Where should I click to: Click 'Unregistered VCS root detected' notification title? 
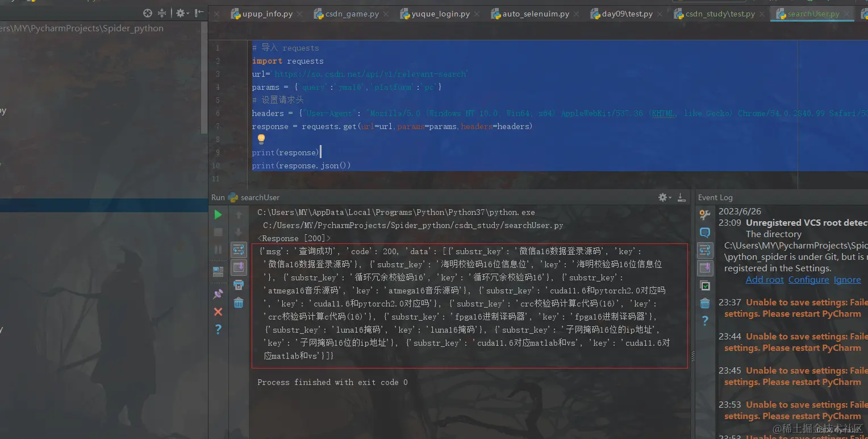point(807,223)
